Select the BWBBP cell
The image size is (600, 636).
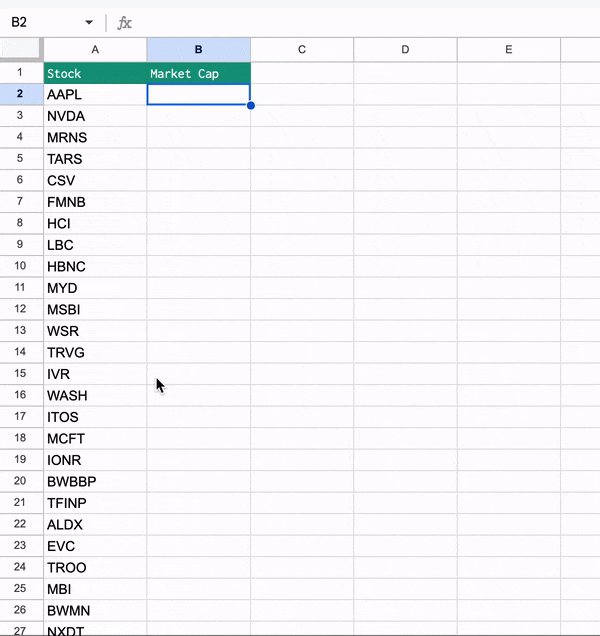click(95, 481)
